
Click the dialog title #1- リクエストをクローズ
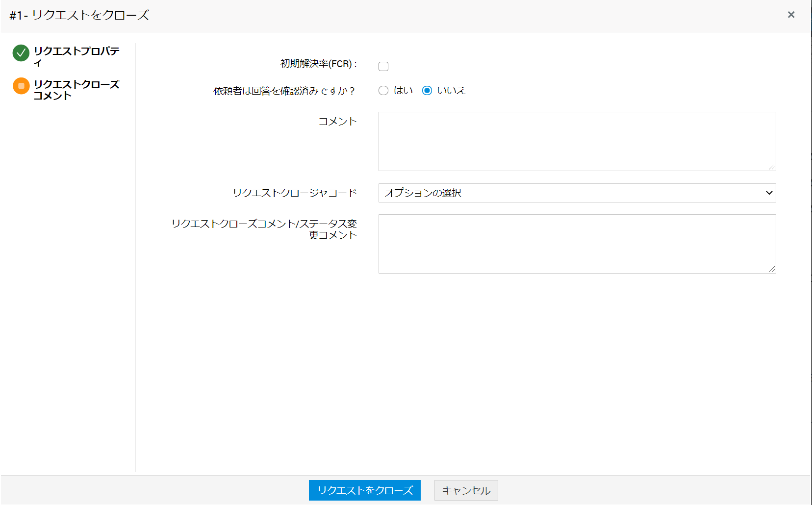coord(79,15)
